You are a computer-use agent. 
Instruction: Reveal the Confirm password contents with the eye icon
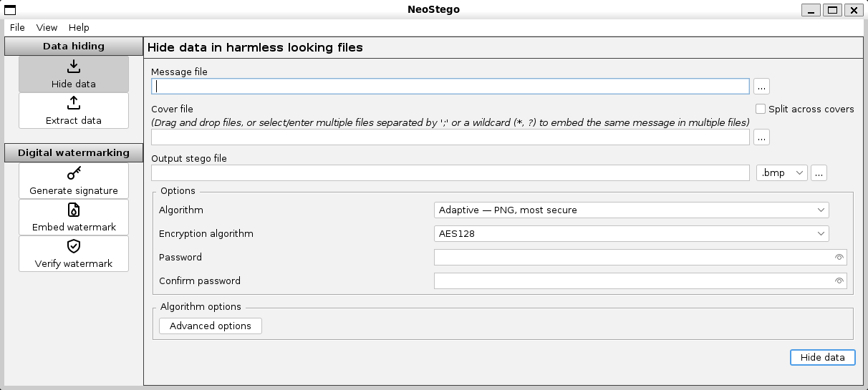[x=839, y=281]
